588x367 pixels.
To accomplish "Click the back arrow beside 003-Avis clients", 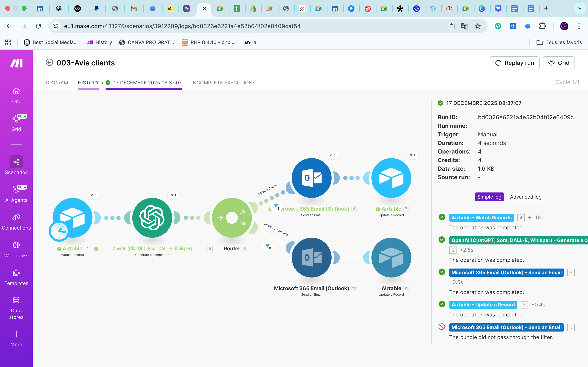I will click(x=49, y=63).
